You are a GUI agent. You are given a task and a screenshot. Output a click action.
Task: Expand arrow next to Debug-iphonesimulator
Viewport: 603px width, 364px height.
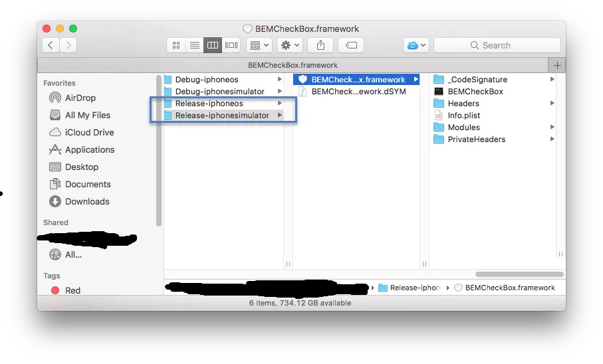click(280, 91)
